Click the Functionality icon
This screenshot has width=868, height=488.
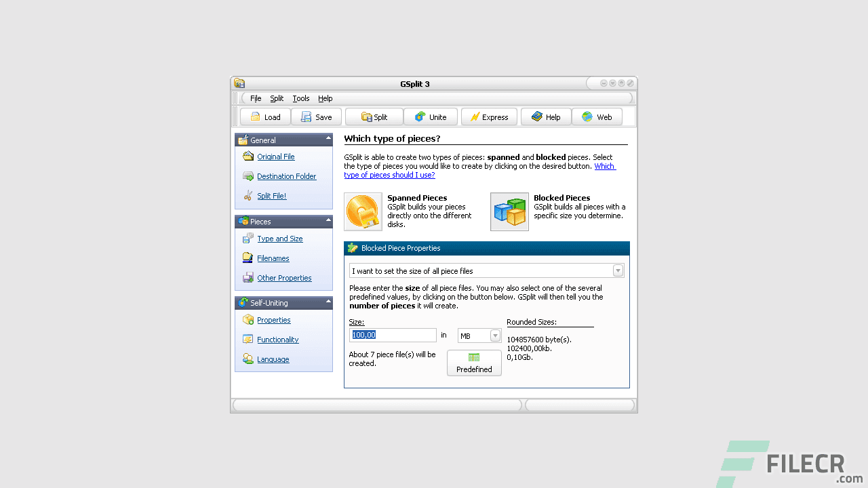pyautogui.click(x=248, y=340)
